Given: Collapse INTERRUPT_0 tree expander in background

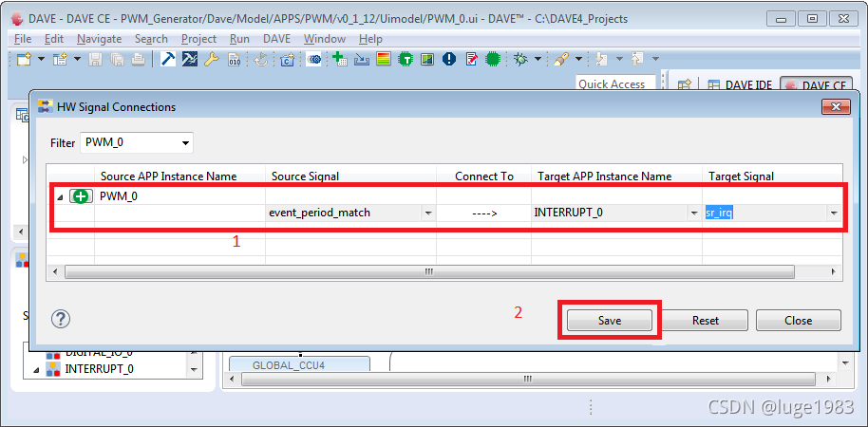Looking at the screenshot, I should coord(36,370).
